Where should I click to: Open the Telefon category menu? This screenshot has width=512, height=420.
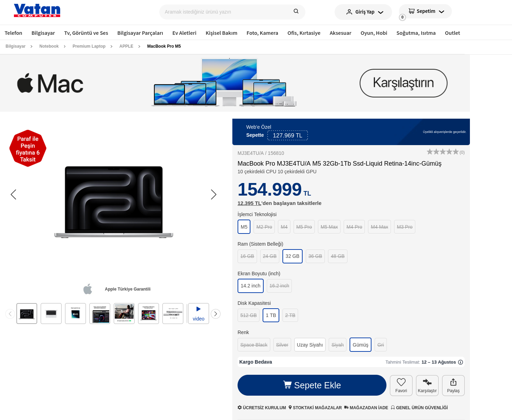tap(14, 33)
